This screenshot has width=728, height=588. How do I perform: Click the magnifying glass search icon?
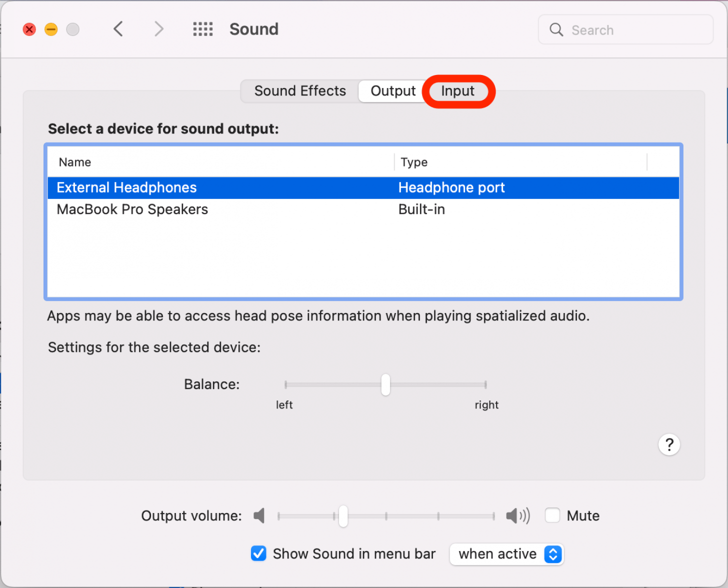pos(556,30)
